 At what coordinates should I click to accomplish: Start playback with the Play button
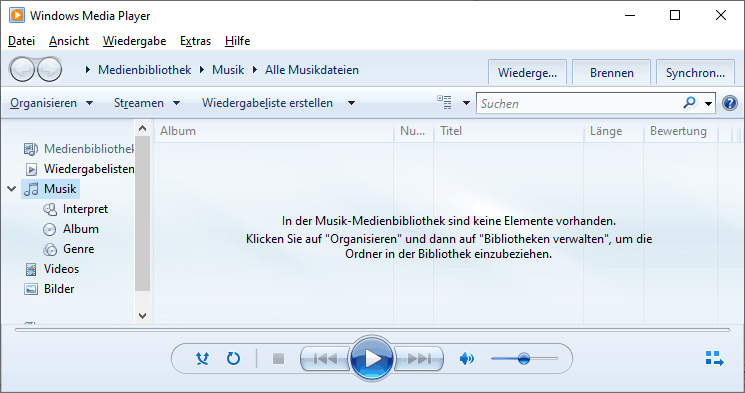pos(372,359)
